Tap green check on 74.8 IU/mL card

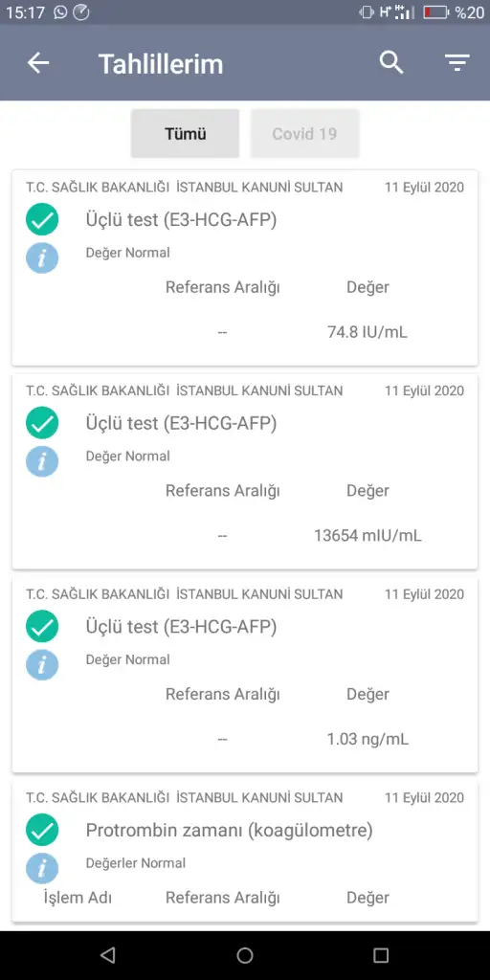42,219
